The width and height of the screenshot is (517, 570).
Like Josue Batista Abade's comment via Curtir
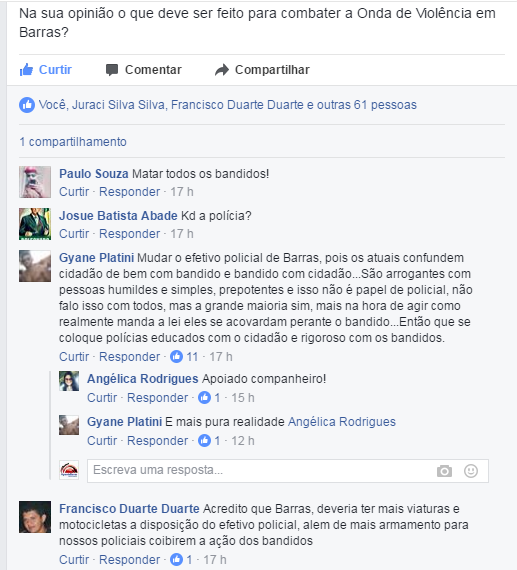74,234
